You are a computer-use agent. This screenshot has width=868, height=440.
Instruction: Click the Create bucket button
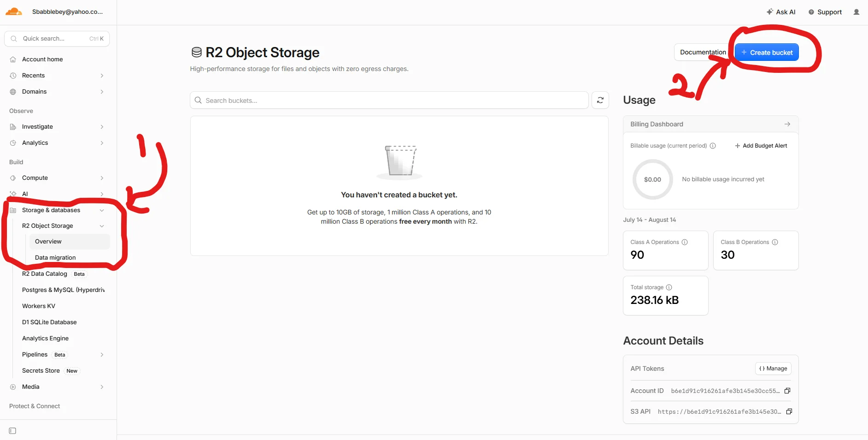click(767, 53)
